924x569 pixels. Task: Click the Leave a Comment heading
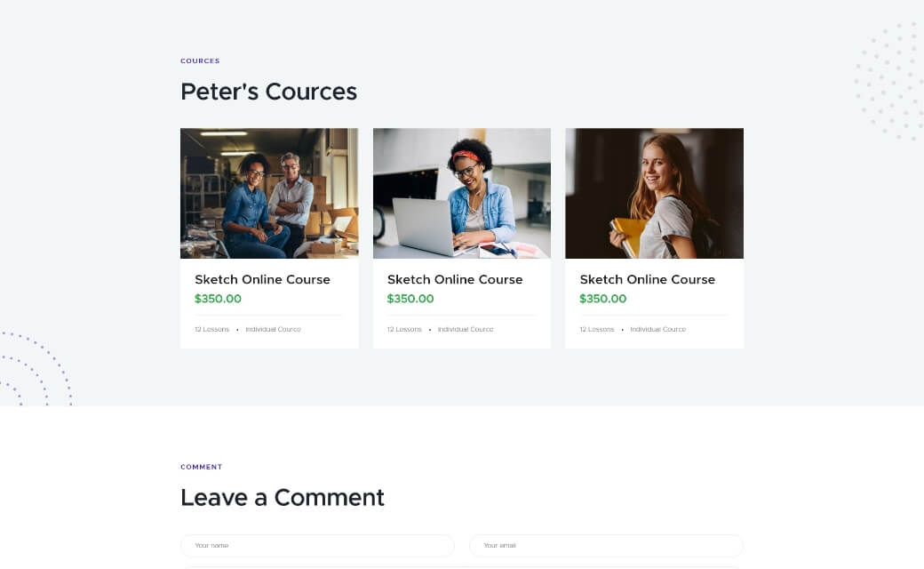(x=283, y=498)
